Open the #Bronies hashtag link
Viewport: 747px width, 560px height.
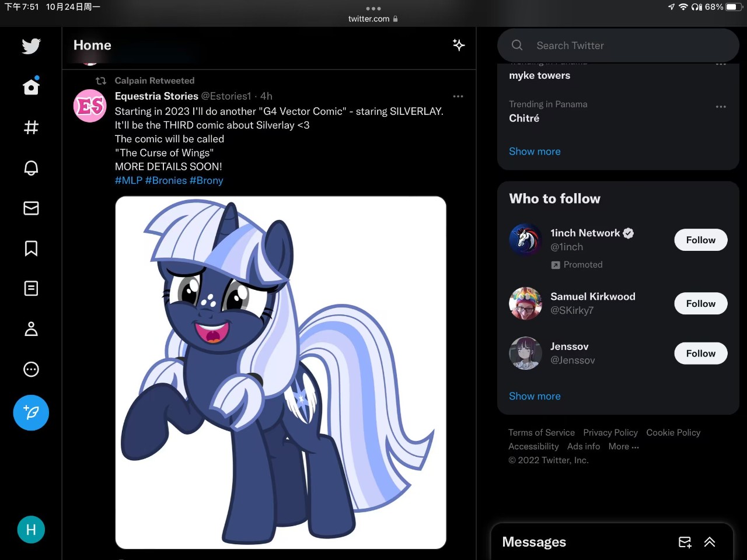coord(166,180)
